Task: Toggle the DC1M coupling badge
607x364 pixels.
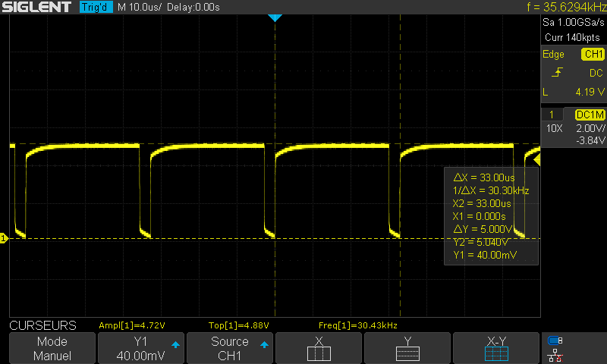Action: pos(590,114)
